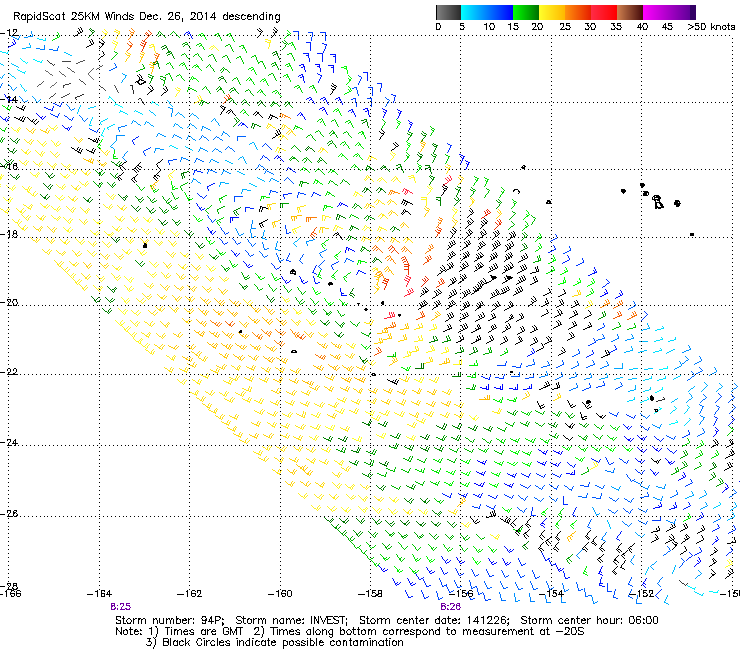Click the latitude axis label '-12'
The width and height of the screenshot is (740, 650).
[x=9, y=33]
